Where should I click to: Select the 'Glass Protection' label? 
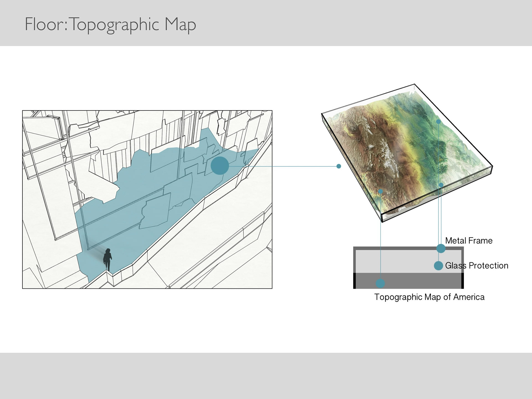477,265
